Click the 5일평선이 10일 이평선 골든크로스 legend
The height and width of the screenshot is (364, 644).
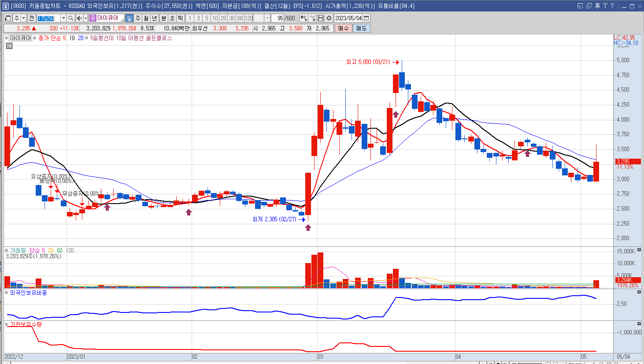tap(131, 38)
